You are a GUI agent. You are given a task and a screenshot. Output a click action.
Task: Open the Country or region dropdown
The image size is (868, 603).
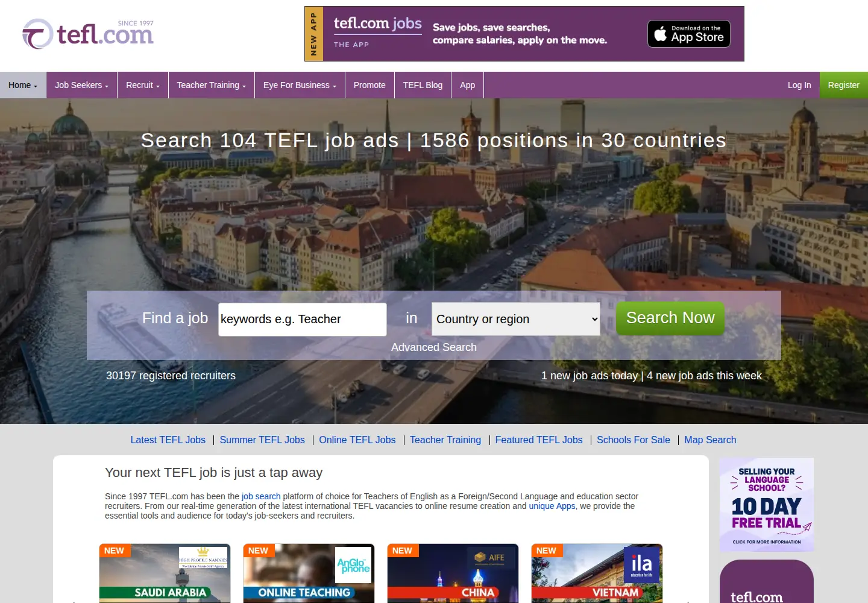(x=516, y=319)
